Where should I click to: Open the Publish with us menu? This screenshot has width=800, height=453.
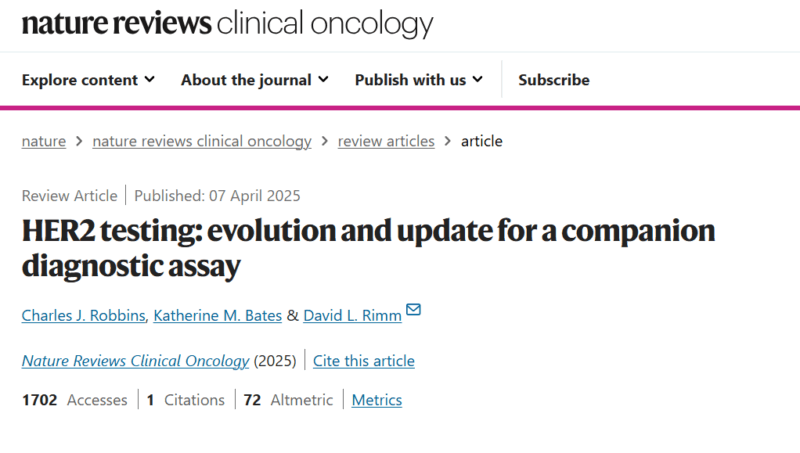pyautogui.click(x=419, y=80)
